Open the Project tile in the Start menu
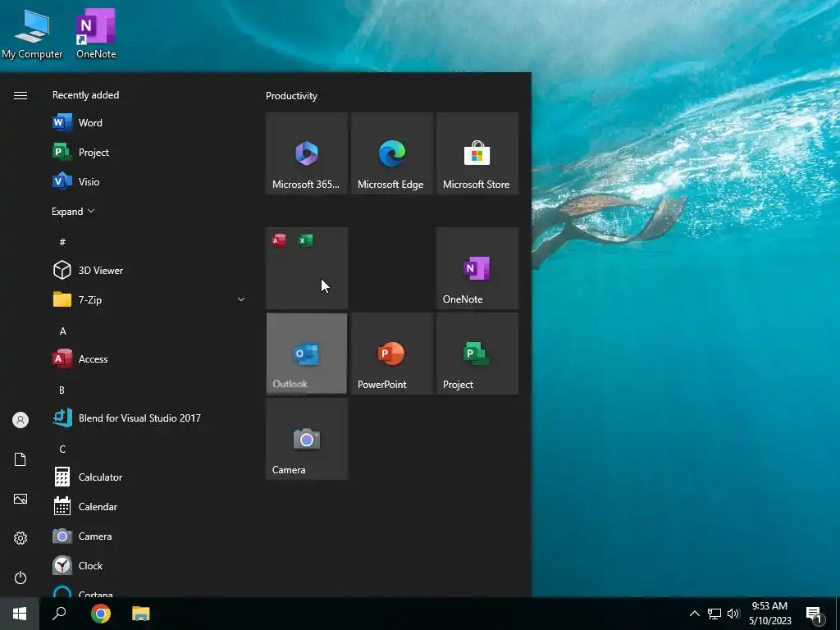Image resolution: width=840 pixels, height=630 pixels. click(x=477, y=354)
